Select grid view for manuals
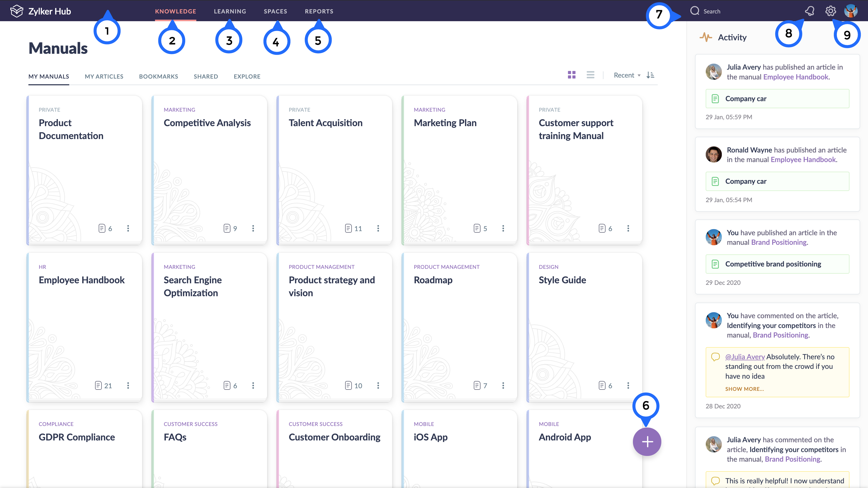 [x=572, y=75]
